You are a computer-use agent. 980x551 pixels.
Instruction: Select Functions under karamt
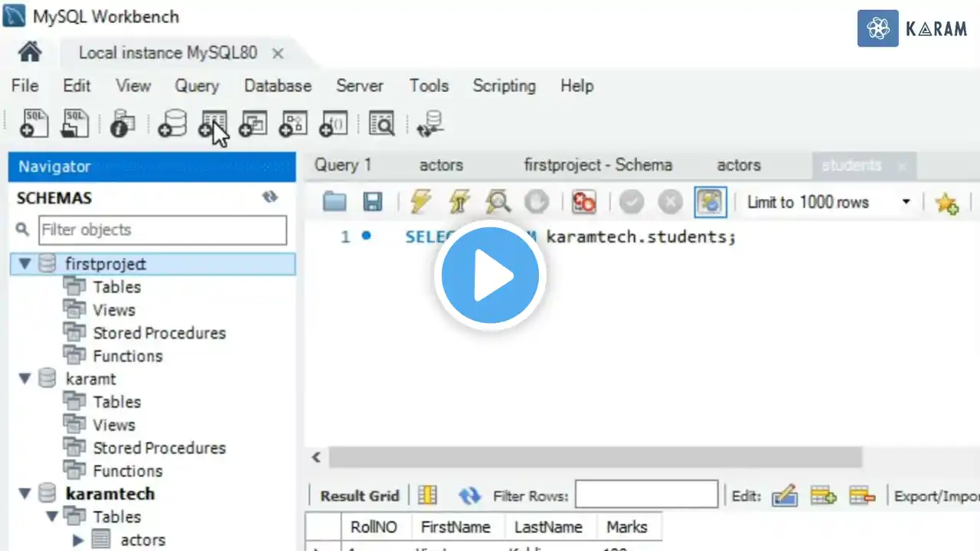click(128, 471)
